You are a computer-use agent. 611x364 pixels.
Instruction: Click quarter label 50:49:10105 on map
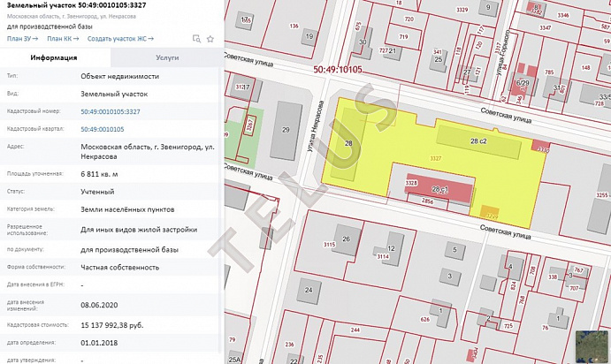338,70
